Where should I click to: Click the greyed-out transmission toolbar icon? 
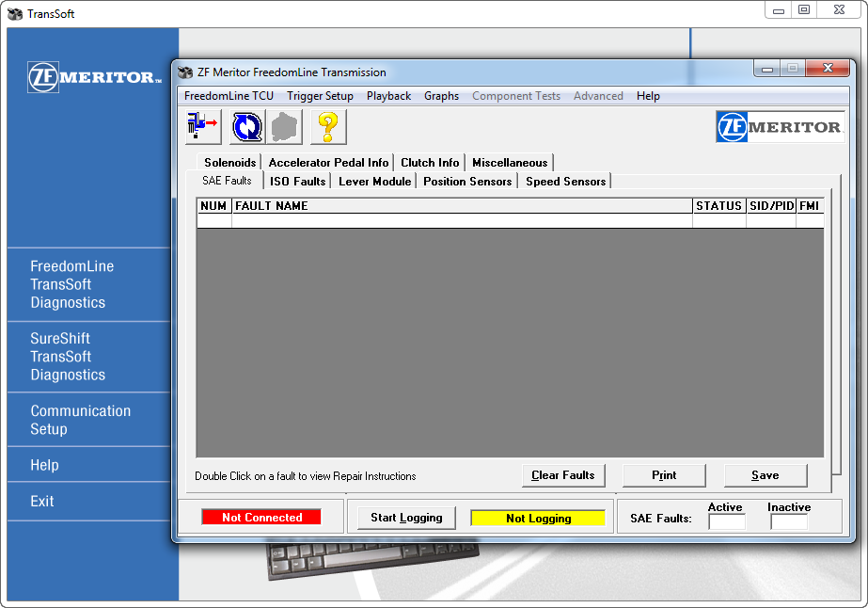pos(286,126)
